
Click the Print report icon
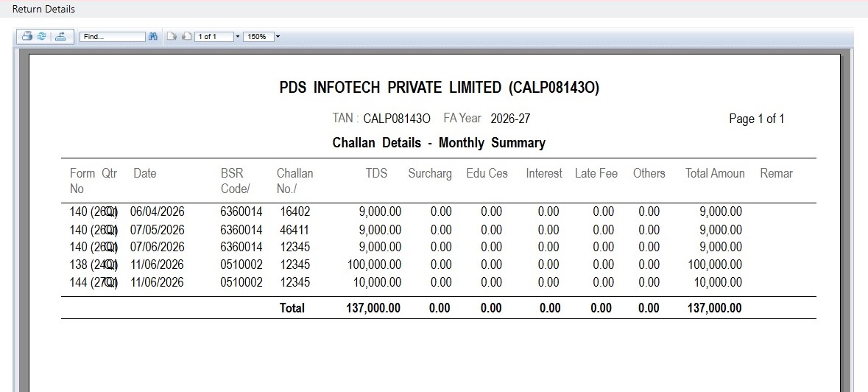coord(27,37)
